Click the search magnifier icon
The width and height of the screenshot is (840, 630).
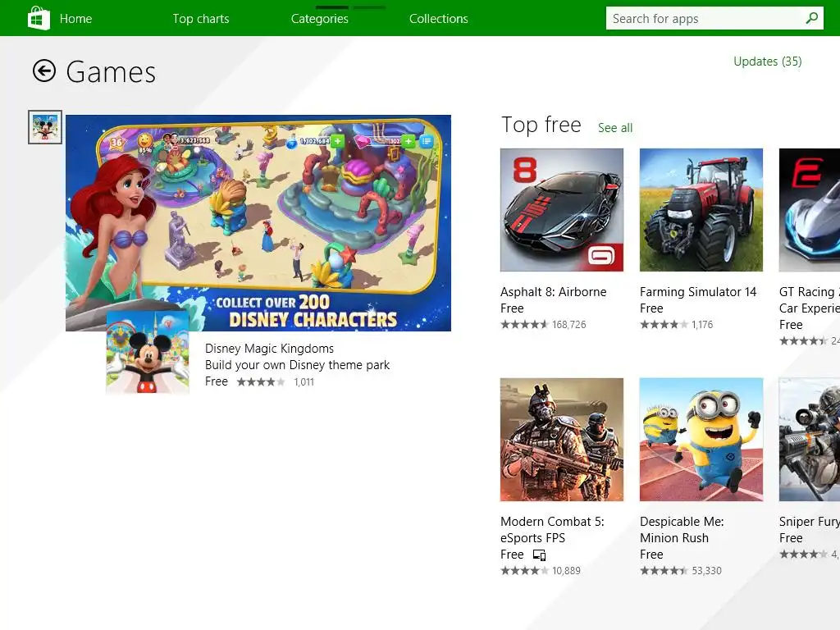812,18
